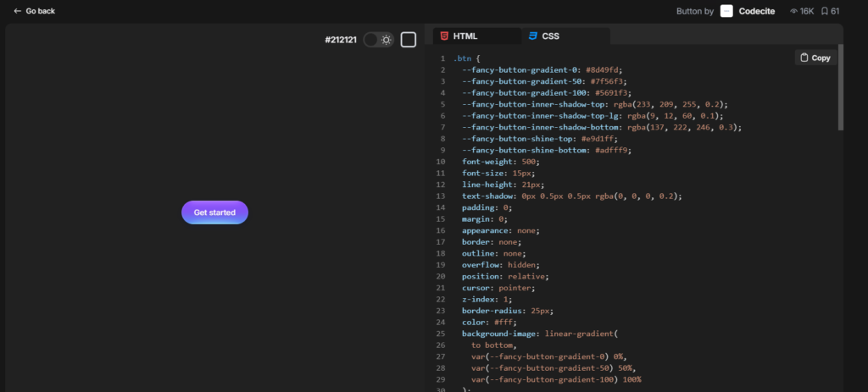
Task: Click the font-weight: 500 line
Action: click(500, 162)
